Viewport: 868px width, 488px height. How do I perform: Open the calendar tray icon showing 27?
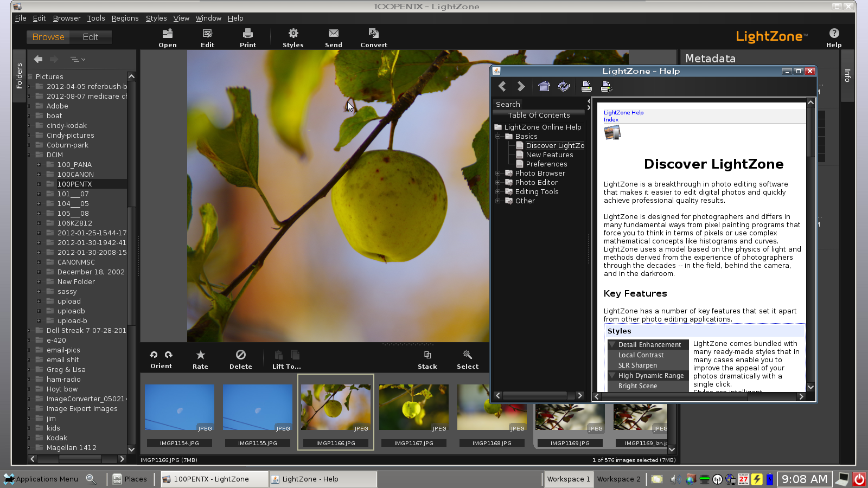[743, 479]
